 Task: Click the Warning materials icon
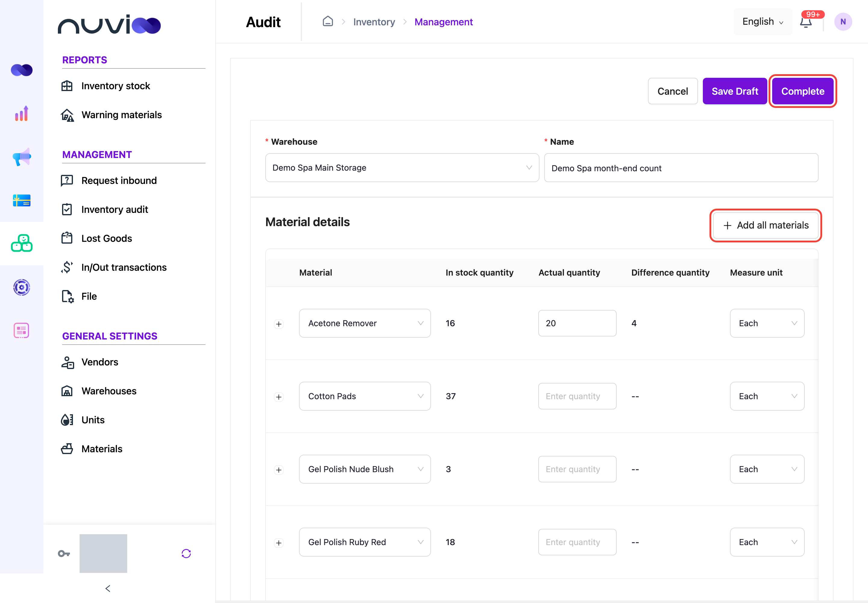[x=67, y=115]
